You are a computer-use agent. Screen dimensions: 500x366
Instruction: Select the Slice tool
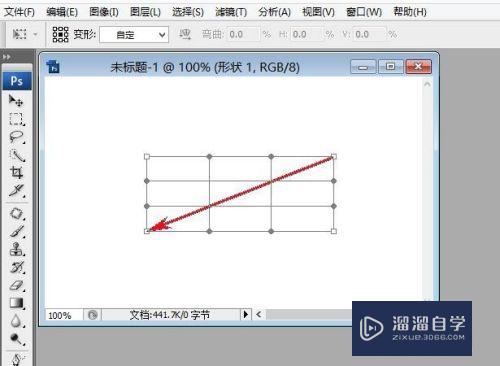pos(17,191)
